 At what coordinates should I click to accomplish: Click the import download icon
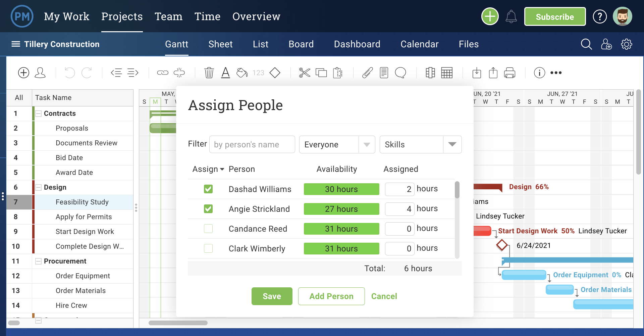click(x=477, y=73)
